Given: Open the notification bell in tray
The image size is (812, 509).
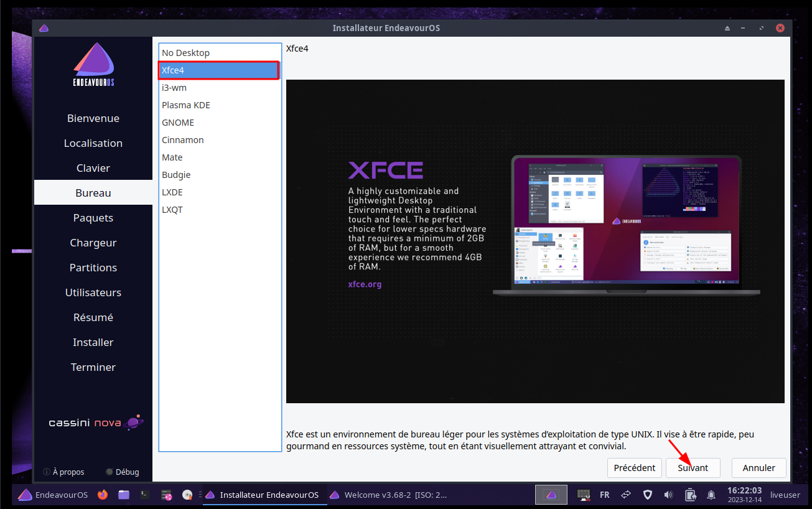Looking at the screenshot, I should point(711,495).
